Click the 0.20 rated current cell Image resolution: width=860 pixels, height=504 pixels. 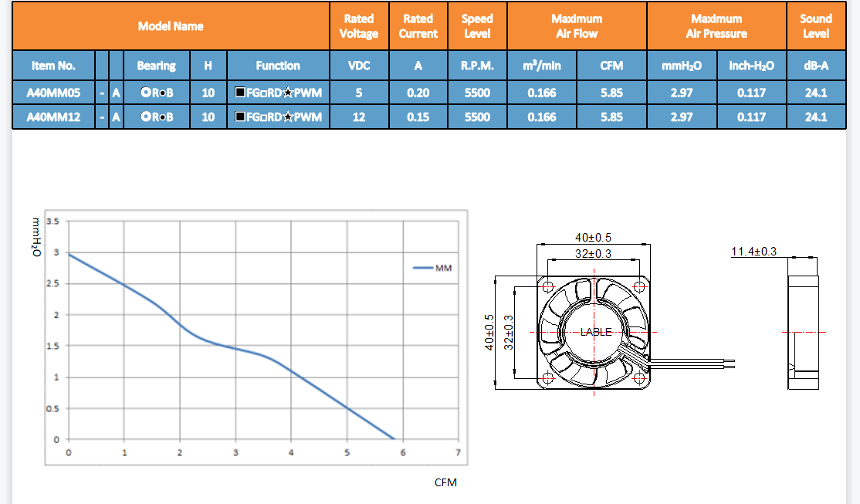click(x=418, y=93)
